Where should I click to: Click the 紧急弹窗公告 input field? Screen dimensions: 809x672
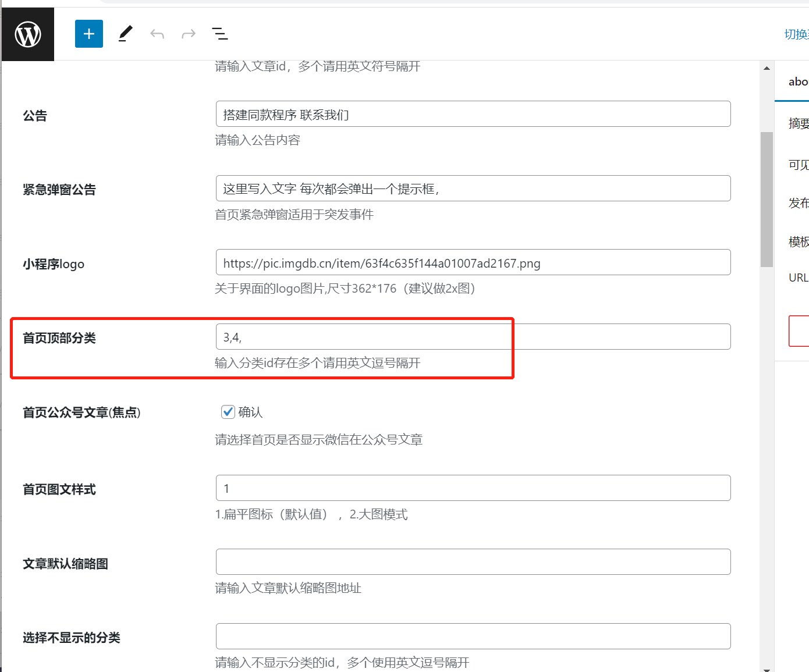tap(473, 189)
